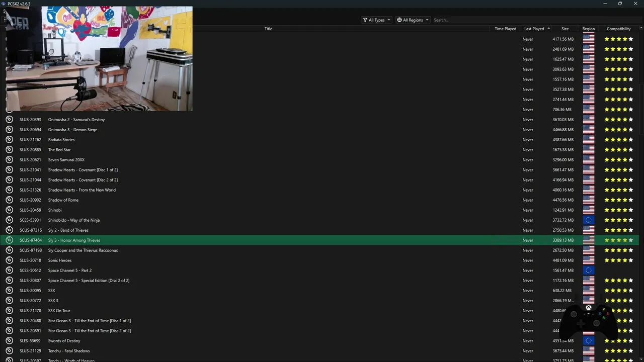Click the scrollbar up arrow in game list

pos(641,28)
